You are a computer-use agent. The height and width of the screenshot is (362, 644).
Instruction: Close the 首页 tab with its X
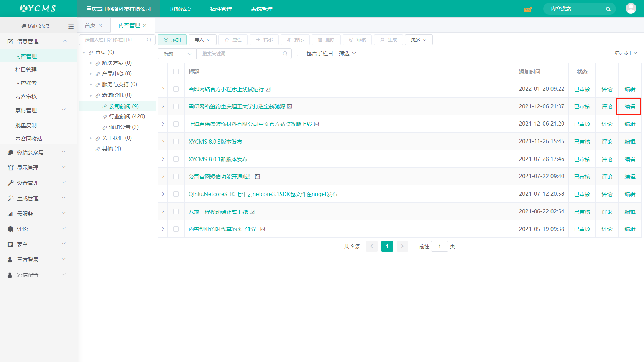100,25
